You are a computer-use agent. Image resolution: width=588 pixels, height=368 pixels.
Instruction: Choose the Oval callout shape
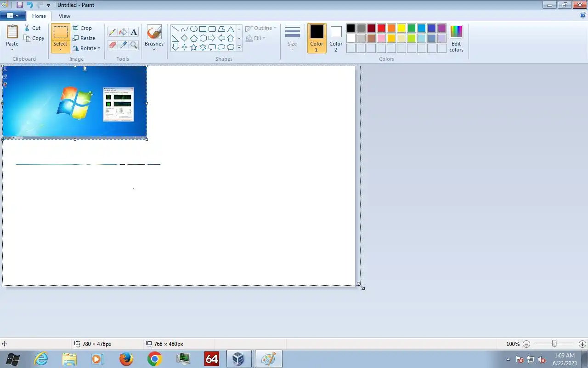tap(221, 47)
